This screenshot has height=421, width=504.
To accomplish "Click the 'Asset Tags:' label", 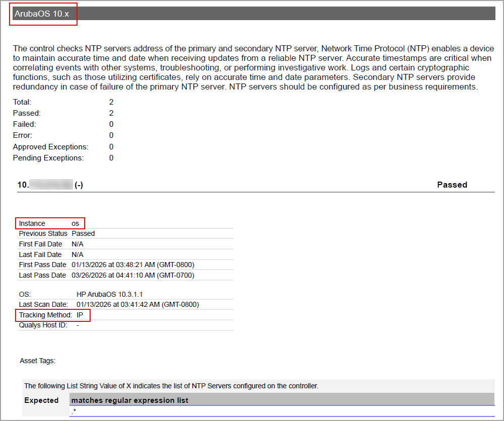I will click(x=38, y=361).
